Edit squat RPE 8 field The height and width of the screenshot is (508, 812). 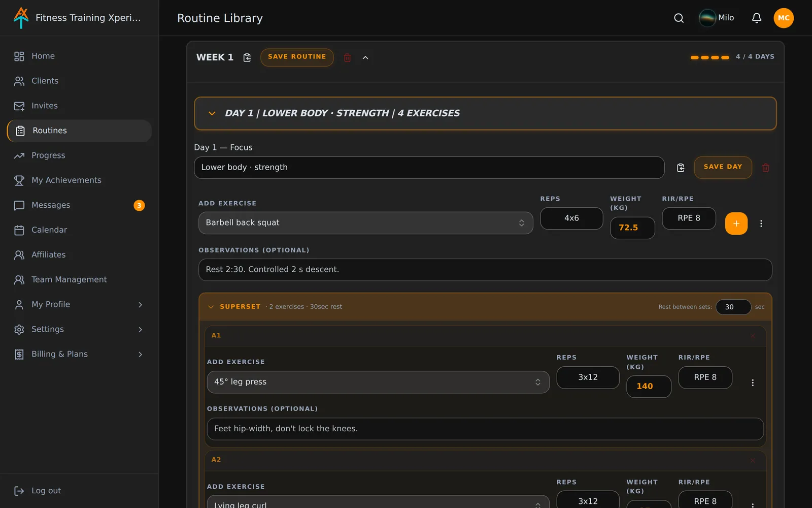[x=689, y=218]
